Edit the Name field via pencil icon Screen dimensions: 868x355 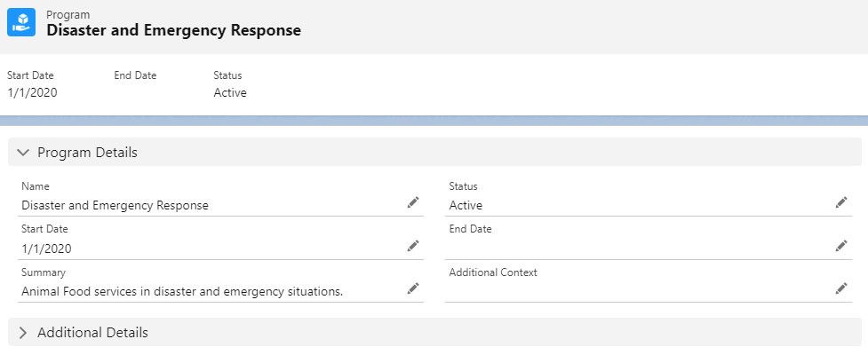click(412, 202)
